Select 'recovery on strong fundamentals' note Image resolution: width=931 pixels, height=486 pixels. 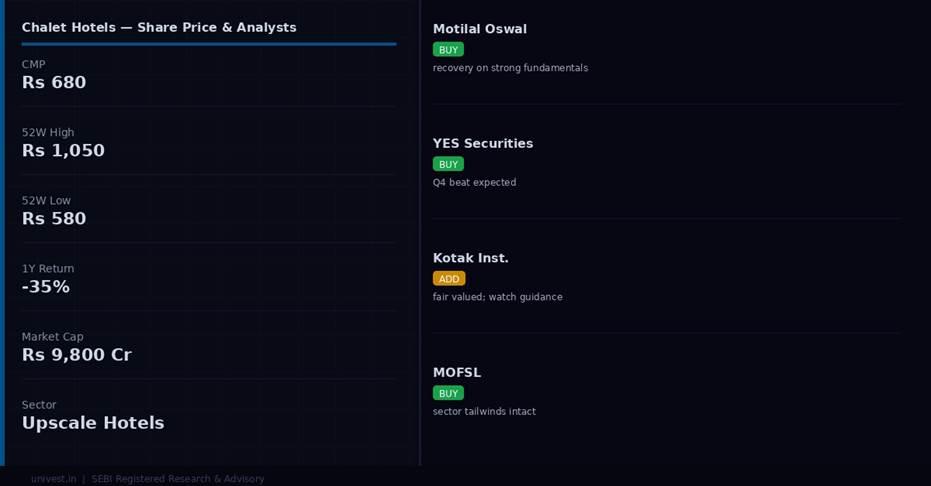tap(511, 68)
